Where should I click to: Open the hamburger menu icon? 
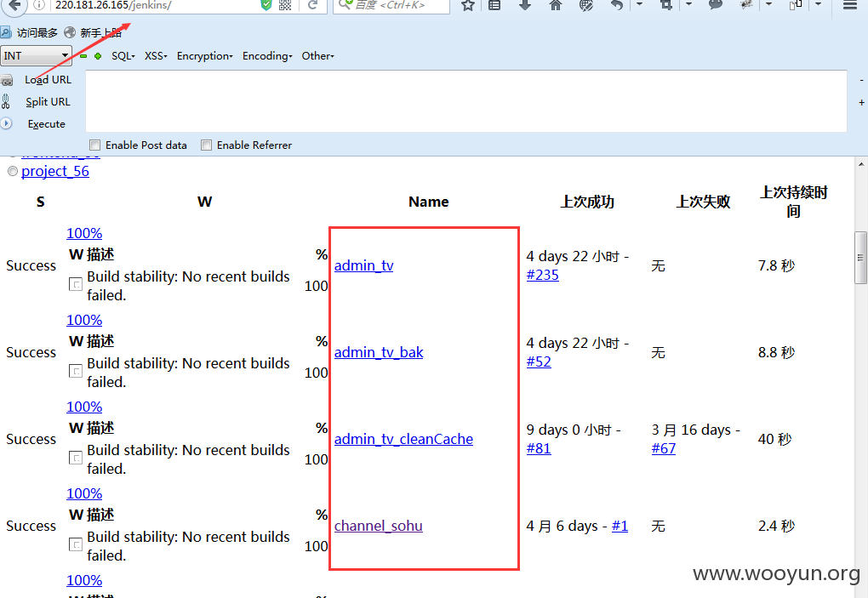pos(850,6)
